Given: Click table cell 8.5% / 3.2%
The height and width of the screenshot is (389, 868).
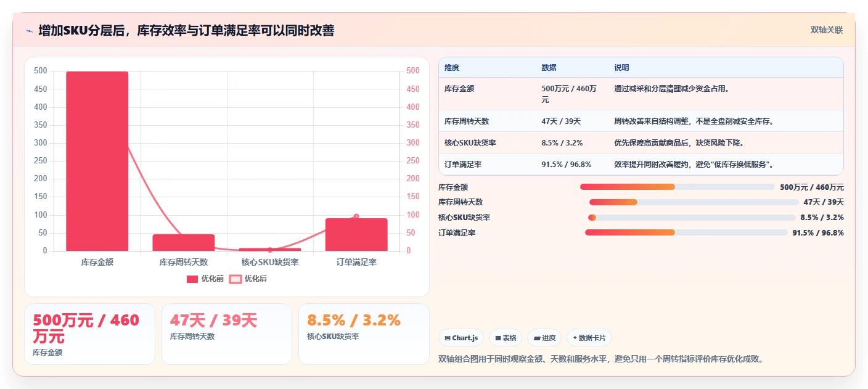Looking at the screenshot, I should click(562, 143).
